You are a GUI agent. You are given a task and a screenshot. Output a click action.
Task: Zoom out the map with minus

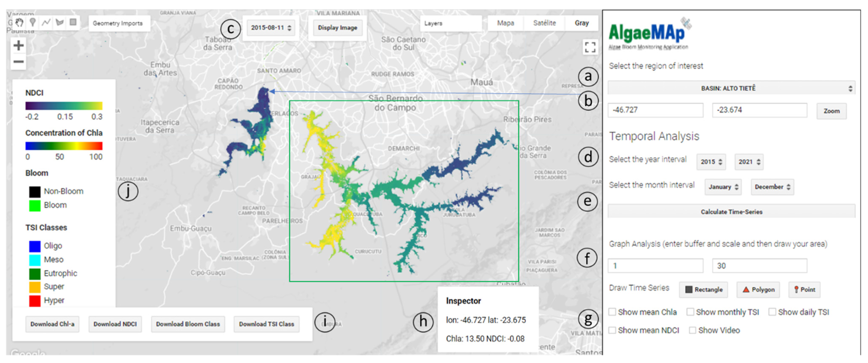click(x=19, y=62)
